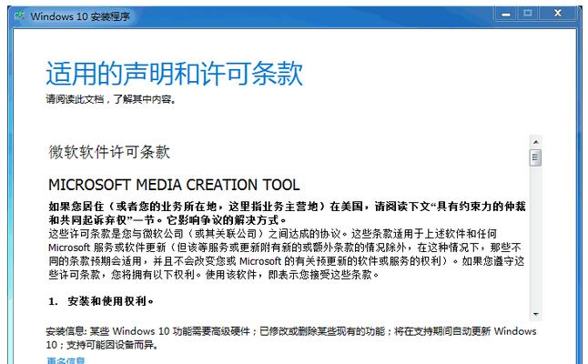
Task: Click the Windows 10 安装程序 window title
Action: coord(80,16)
